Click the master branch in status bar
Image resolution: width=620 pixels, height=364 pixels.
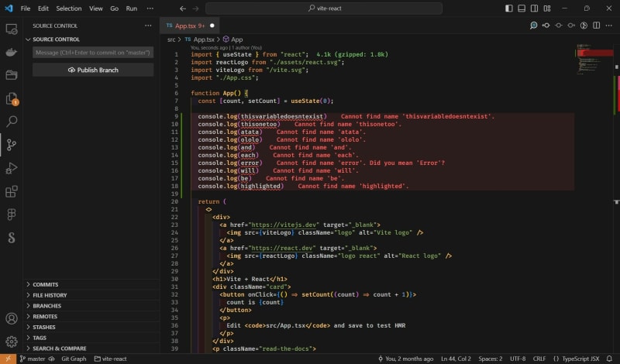(33, 359)
